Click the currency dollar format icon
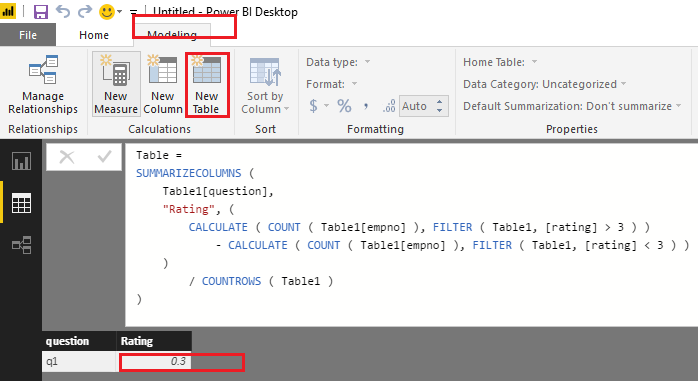 point(314,106)
